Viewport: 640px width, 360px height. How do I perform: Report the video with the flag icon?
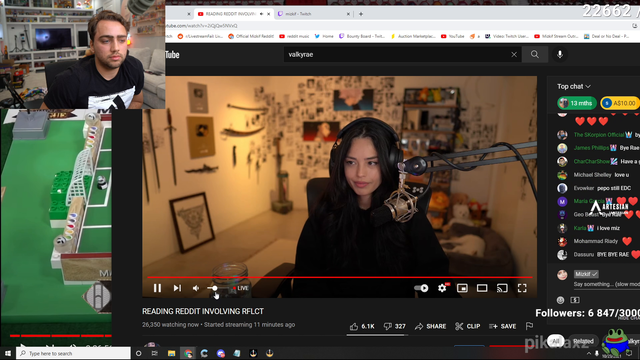529,326
